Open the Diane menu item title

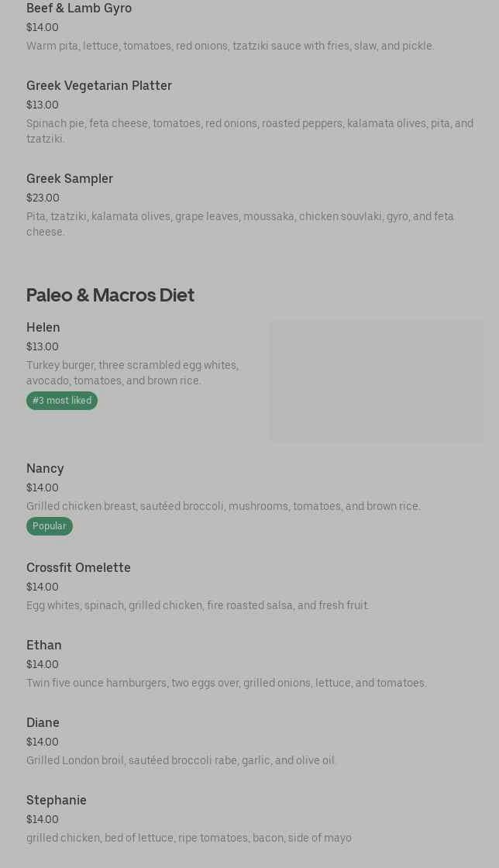[x=43, y=722]
